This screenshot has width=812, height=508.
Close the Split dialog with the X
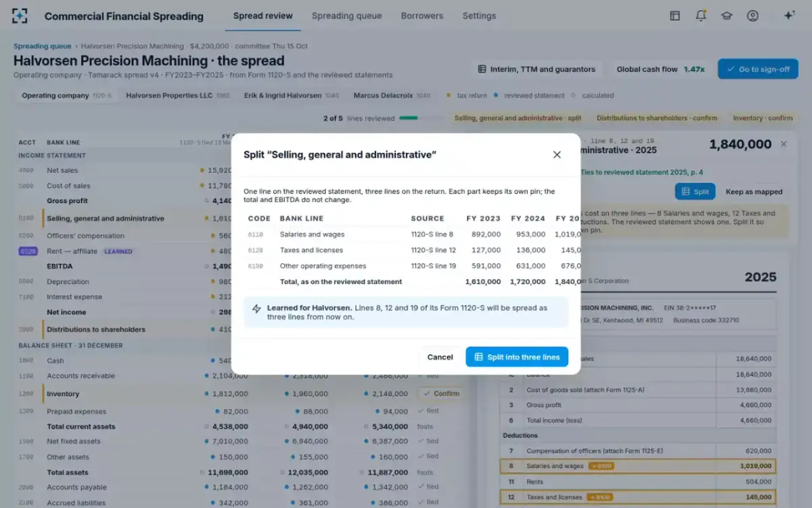(557, 154)
